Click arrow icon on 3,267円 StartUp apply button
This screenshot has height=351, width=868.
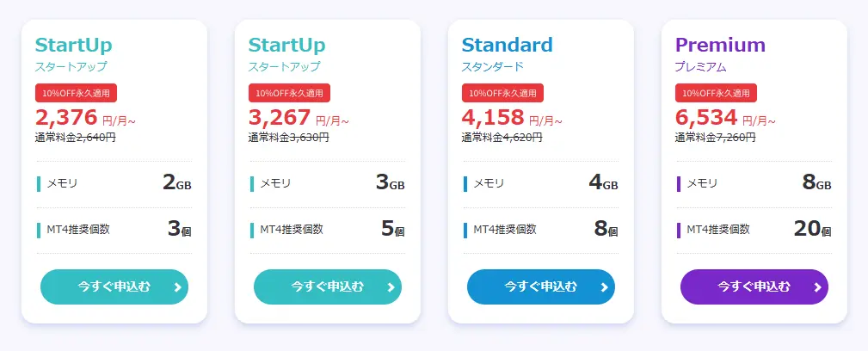pos(390,287)
